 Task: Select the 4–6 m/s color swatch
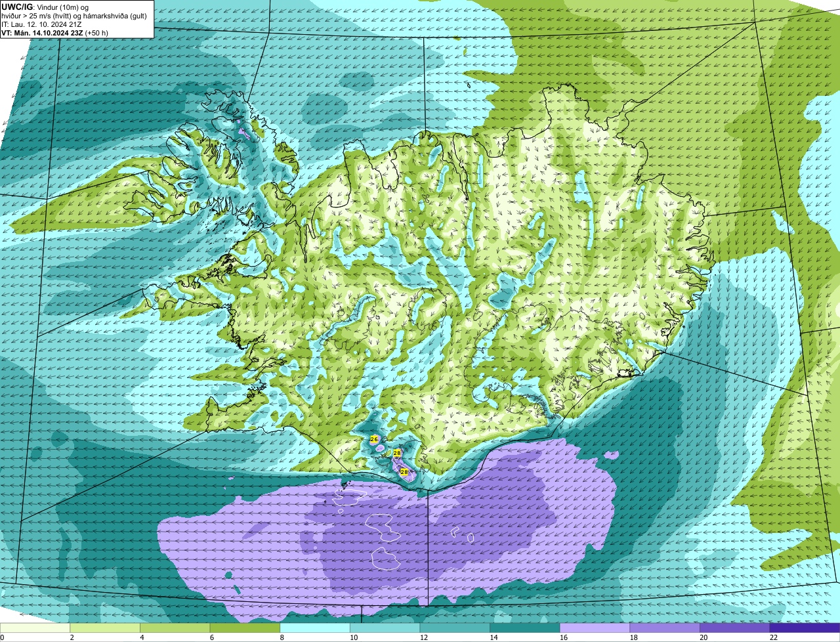pos(175,628)
